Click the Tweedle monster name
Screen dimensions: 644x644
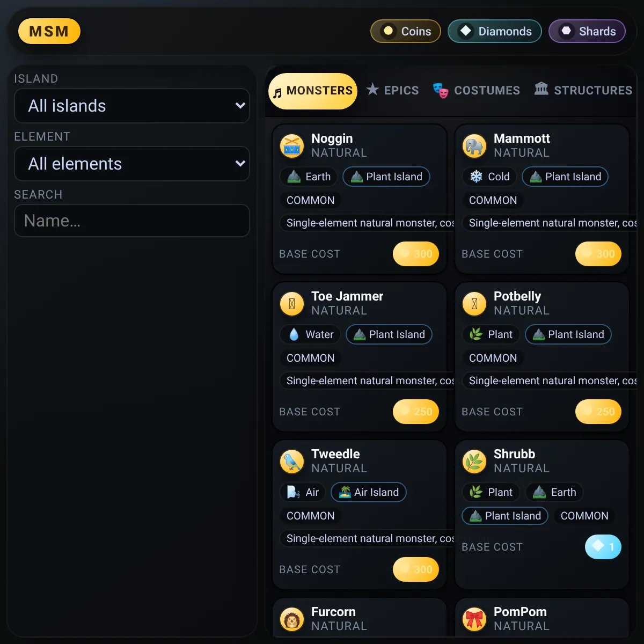tap(335, 454)
